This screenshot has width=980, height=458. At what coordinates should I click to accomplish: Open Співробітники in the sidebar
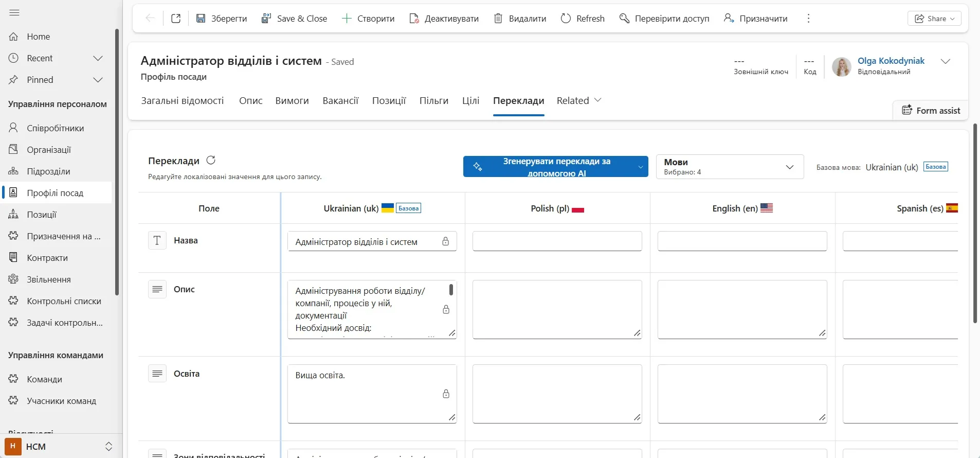point(57,128)
